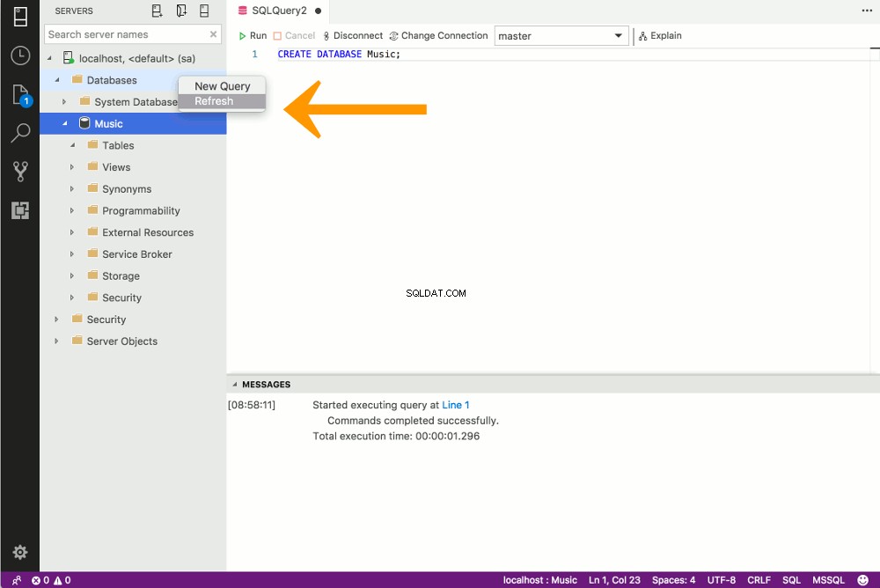Viewport: 880px width, 588px height.
Task: Click the Run query play icon
Action: tap(243, 36)
